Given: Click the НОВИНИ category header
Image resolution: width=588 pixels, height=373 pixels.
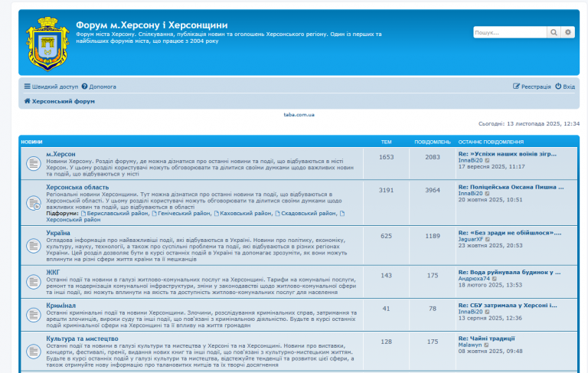Looking at the screenshot, I should [x=31, y=142].
